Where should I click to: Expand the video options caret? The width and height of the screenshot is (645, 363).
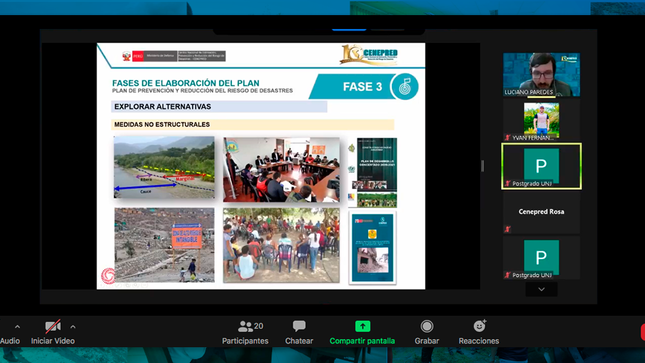tap(73, 327)
